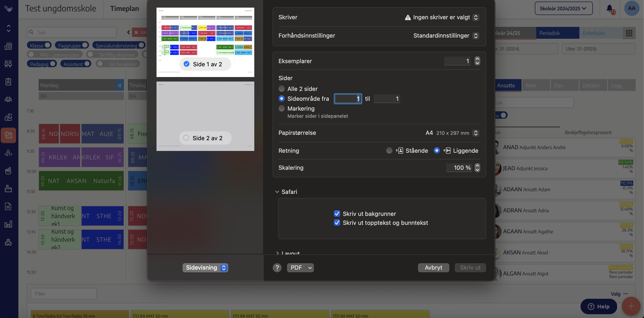
Task: Open the puzzle piece icon in the sidebar
Action: click(x=8, y=117)
